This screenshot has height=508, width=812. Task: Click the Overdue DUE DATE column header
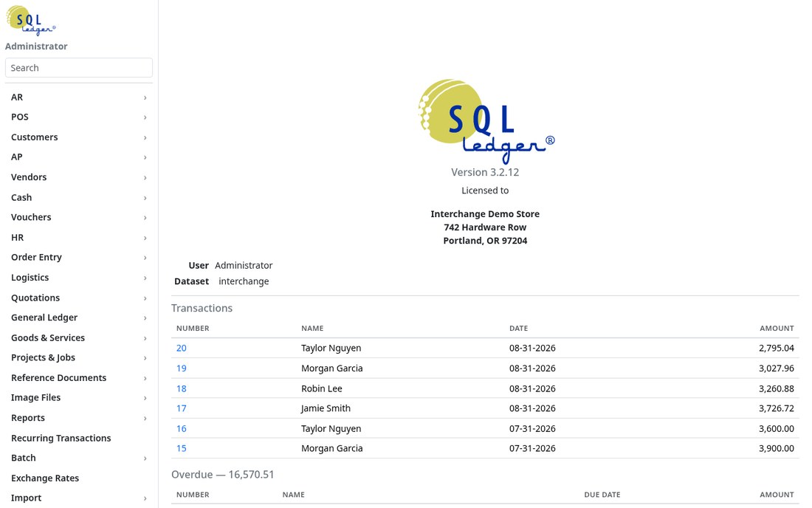pos(602,495)
